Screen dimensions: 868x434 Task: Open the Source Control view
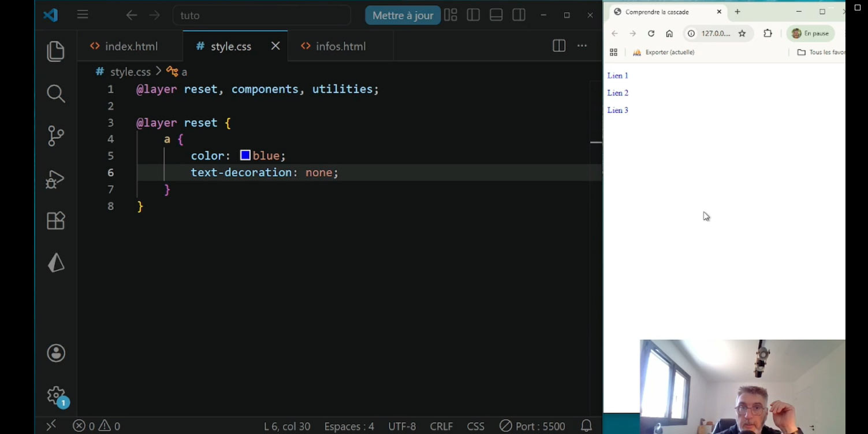point(55,136)
